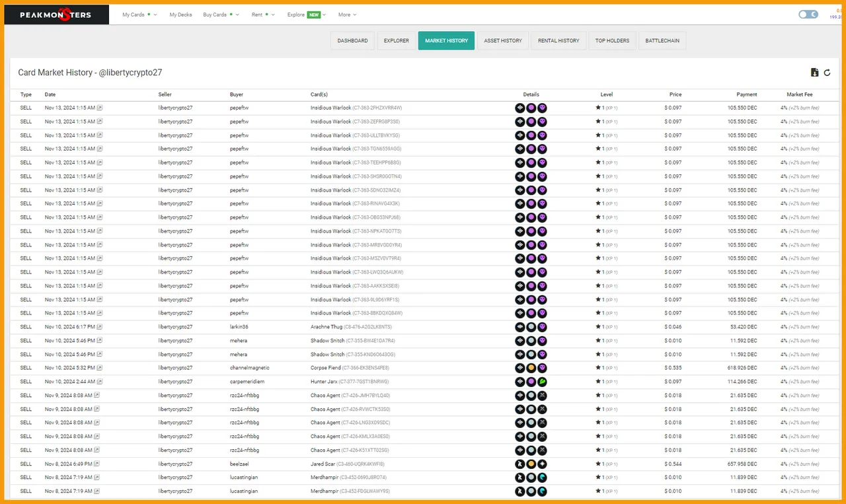846x504 pixels.
Task: Click the Market Fee column header
Action: pyautogui.click(x=800, y=94)
